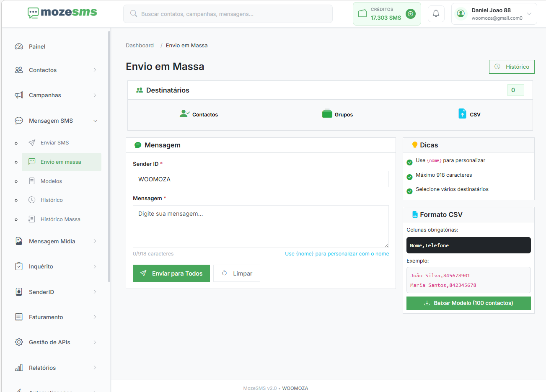Screen dimensions: 546x392
Task: Click the Relatórios bar chart icon
Action: click(x=19, y=368)
